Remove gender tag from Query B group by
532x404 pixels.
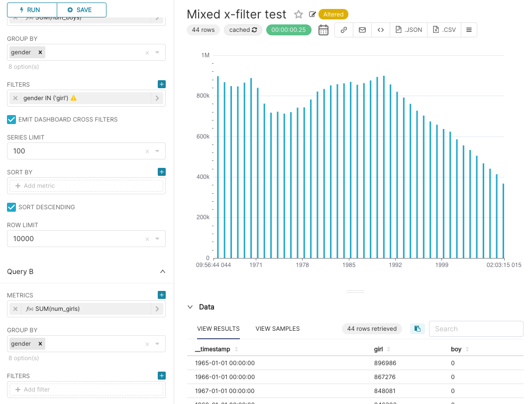pos(40,344)
